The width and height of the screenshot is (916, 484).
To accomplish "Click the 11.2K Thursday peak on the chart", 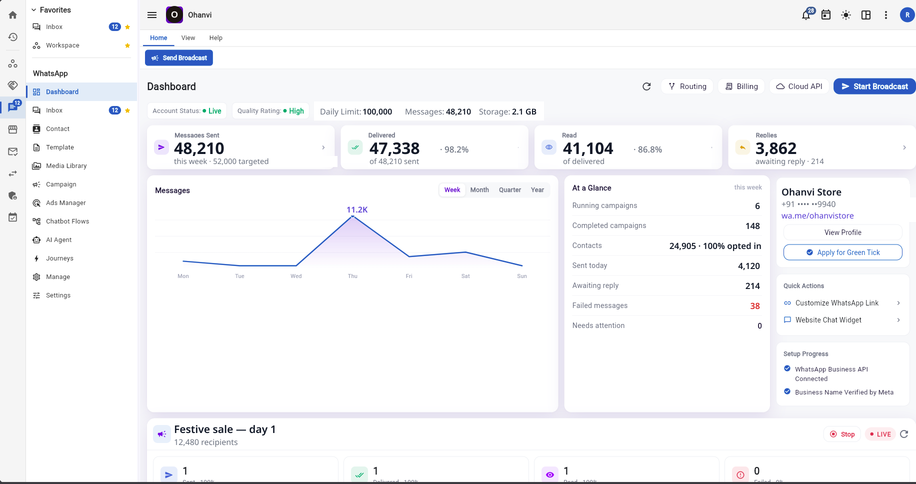I will [353, 217].
